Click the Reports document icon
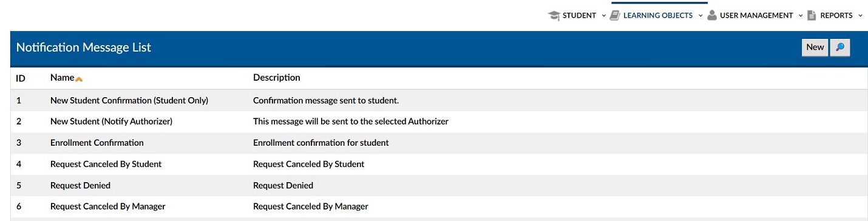Viewport: 868px width, 221px height. click(812, 16)
